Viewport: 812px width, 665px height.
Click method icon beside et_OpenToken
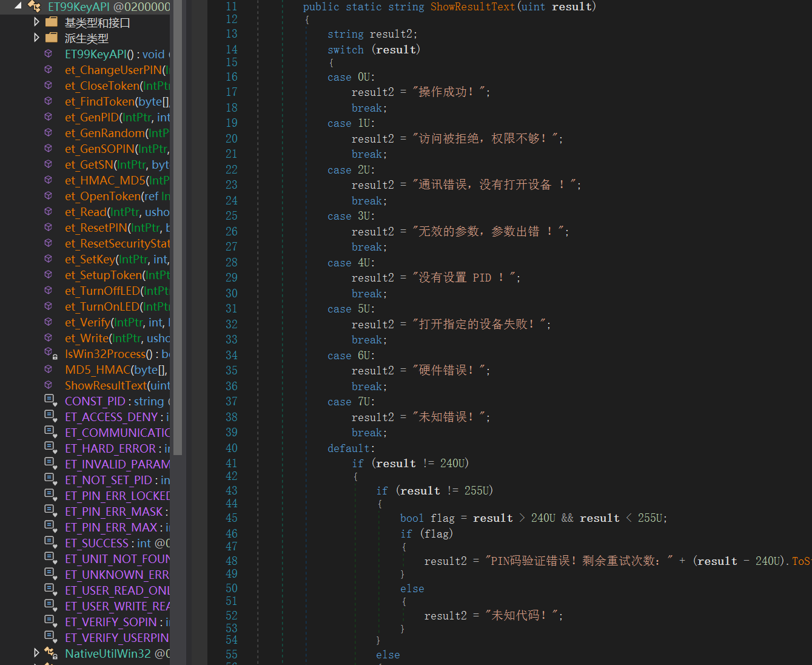coord(49,195)
